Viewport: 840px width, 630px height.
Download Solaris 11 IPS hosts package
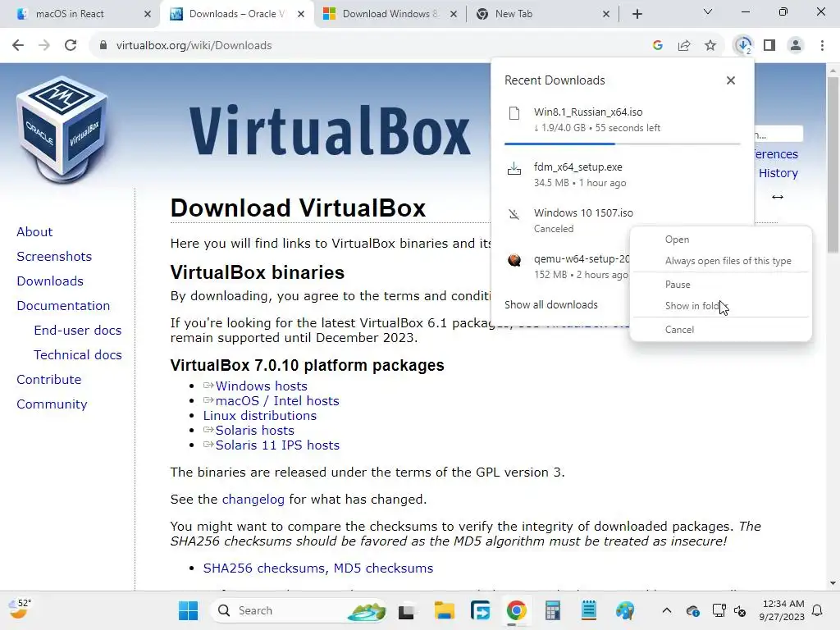coord(277,445)
